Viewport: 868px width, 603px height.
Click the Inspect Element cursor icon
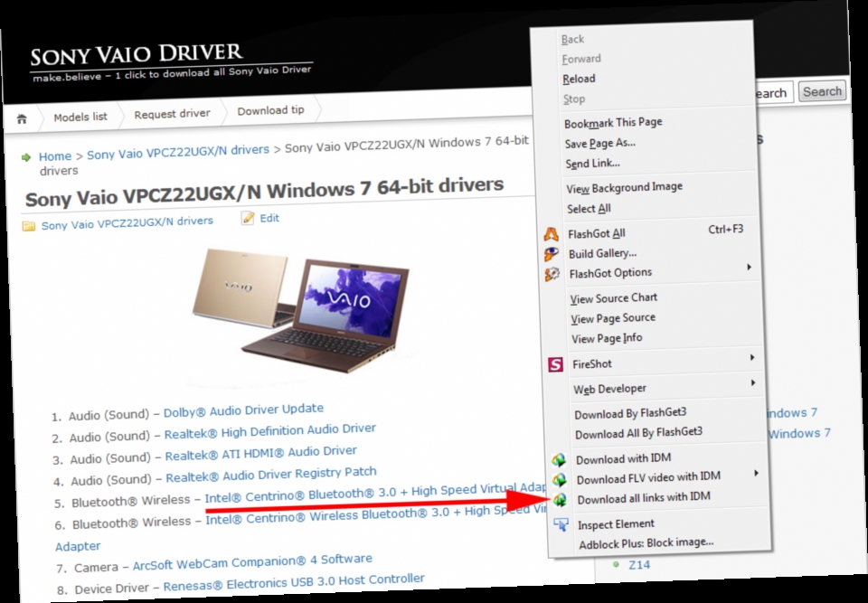tap(561, 524)
